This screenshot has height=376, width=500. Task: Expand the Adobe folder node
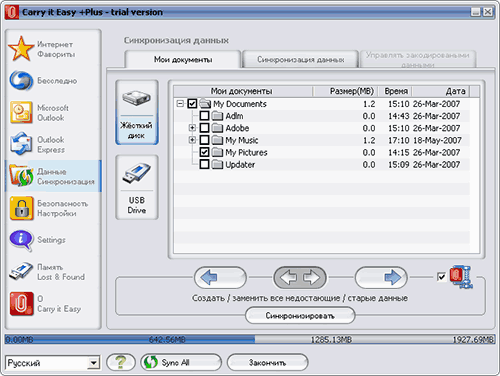pos(192,128)
